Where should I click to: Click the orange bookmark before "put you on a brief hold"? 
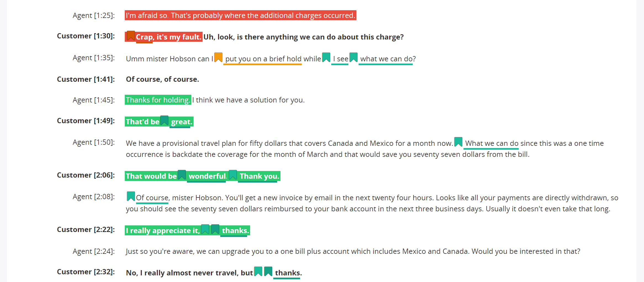(x=218, y=57)
